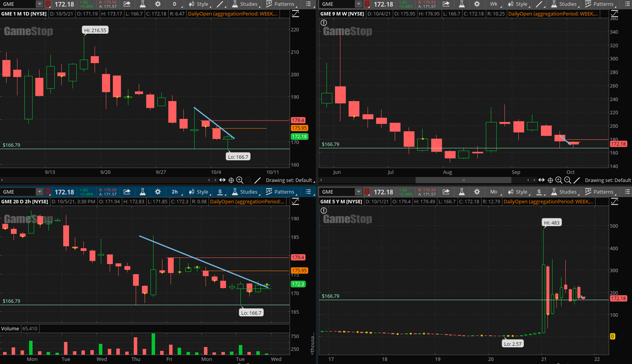Viewport: 632px width, 364px height.
Task: Open the flask icon beside share on 2h chart
Action: coord(142,191)
